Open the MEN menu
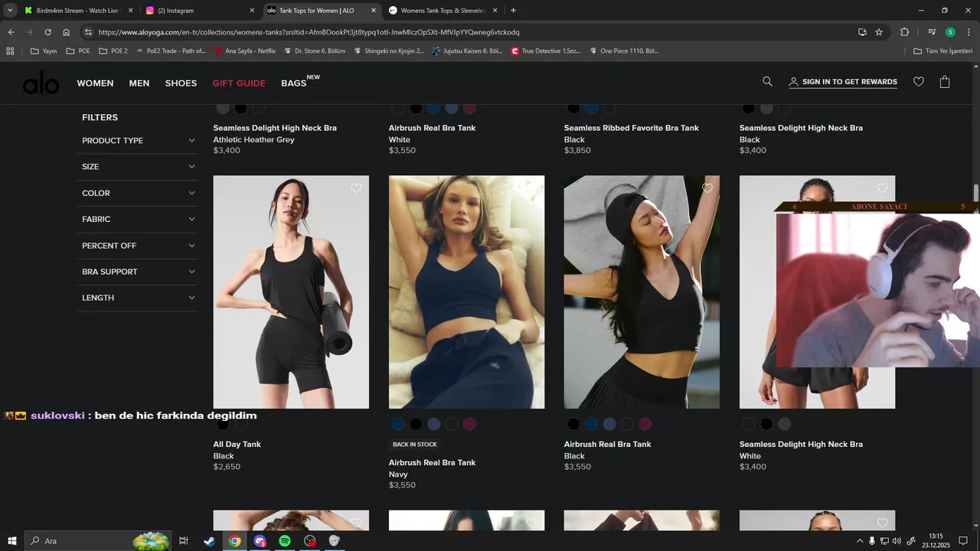 point(139,83)
